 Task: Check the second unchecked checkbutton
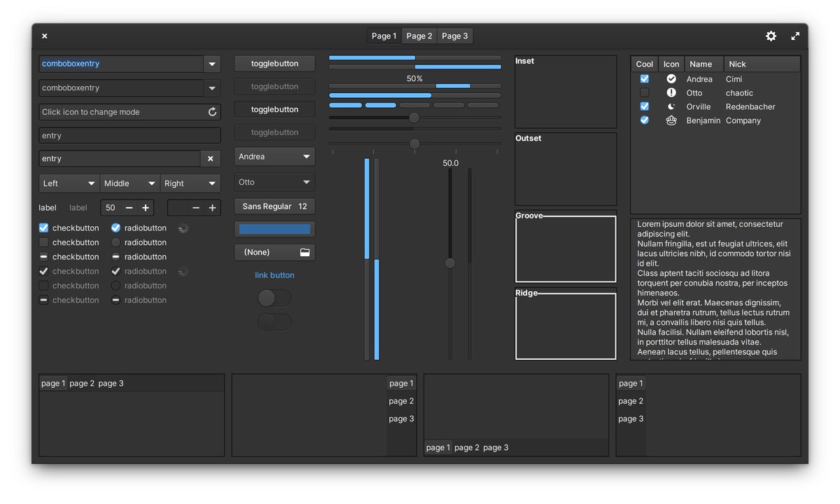tap(43, 242)
